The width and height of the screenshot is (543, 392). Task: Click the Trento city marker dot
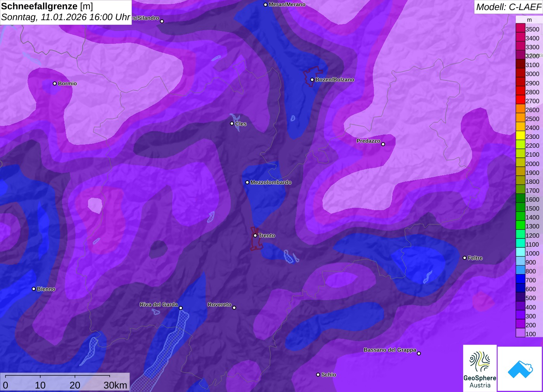tap(255, 235)
